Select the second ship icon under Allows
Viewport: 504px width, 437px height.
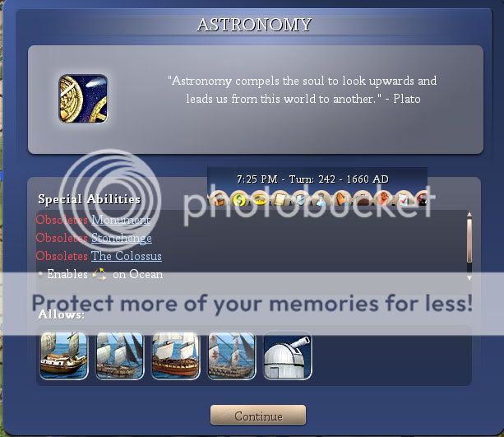[x=120, y=356]
